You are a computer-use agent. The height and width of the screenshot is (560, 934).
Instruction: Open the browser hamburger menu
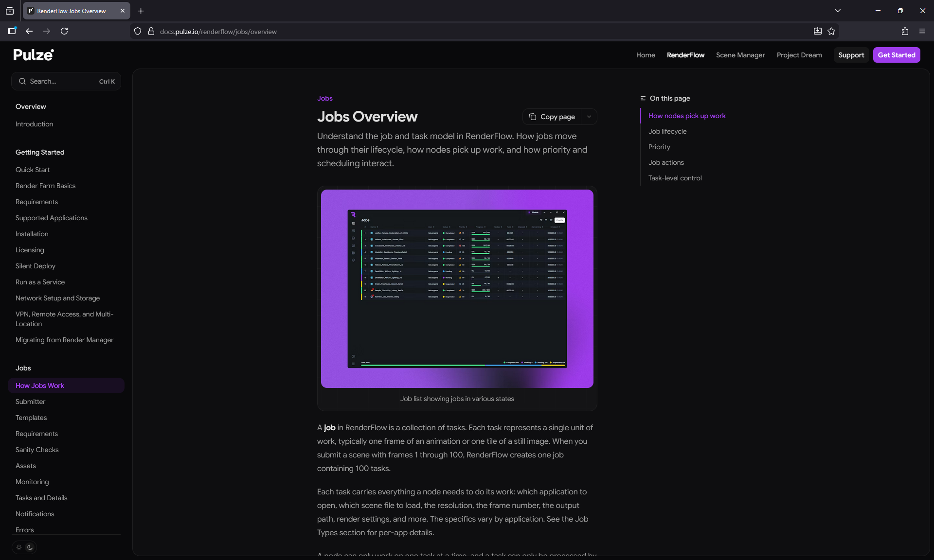coord(922,31)
